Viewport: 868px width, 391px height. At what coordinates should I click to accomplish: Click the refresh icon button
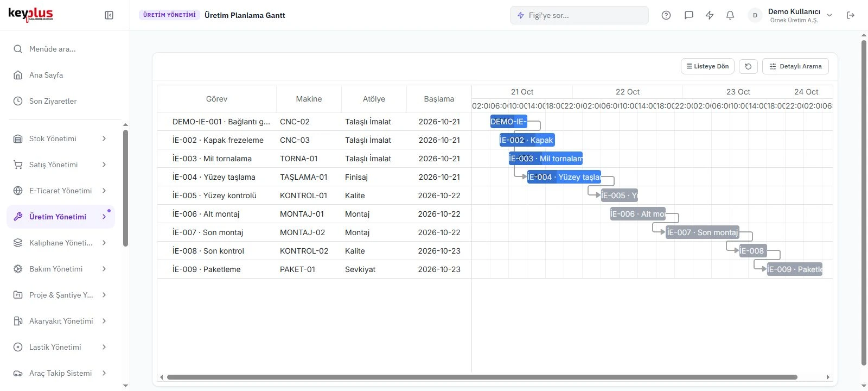tap(748, 66)
